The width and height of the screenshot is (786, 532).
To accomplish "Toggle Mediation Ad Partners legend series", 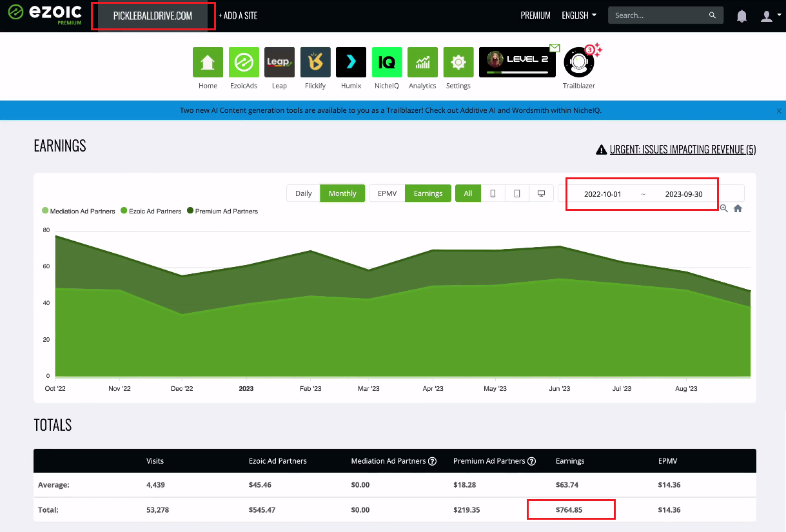I will 79,211.
